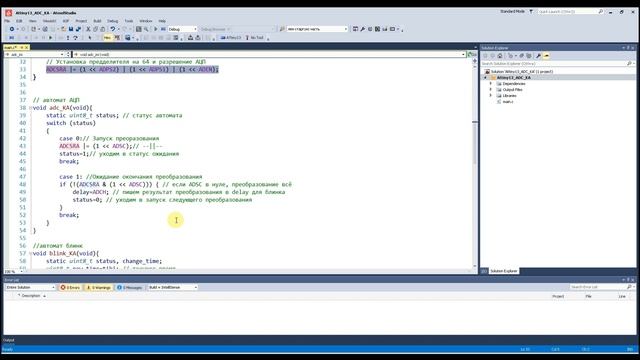640x360 pixels.
Task: Click the ATtiny13 device toolbar button
Action: click(x=231, y=38)
